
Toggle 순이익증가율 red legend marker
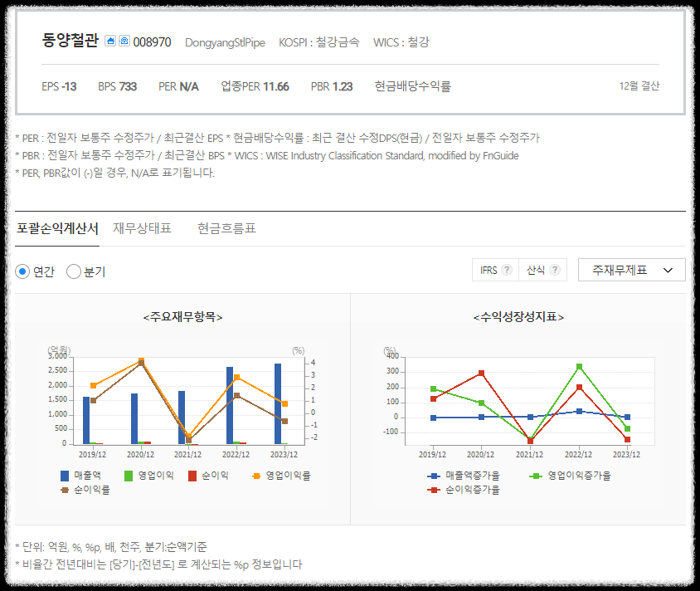pos(434,490)
